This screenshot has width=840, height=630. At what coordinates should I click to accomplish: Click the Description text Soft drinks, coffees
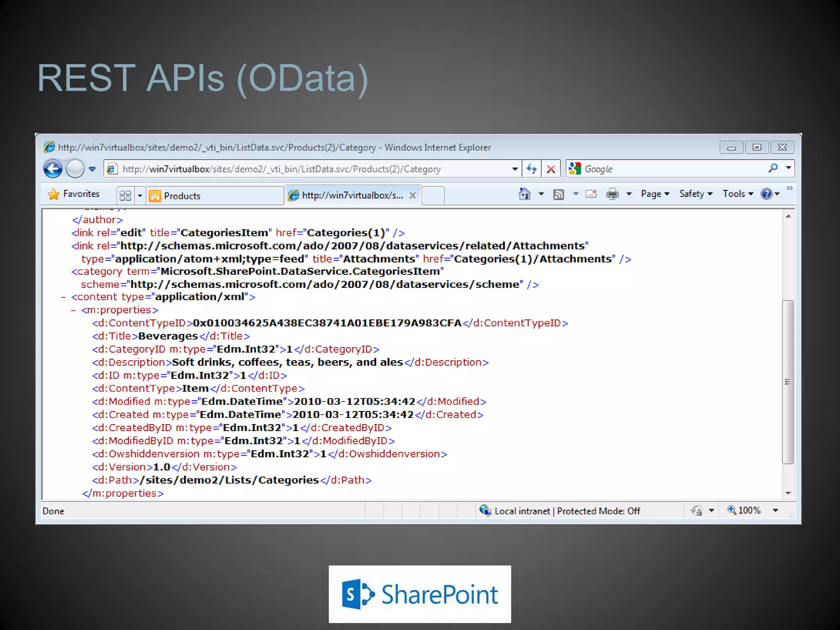point(288,363)
